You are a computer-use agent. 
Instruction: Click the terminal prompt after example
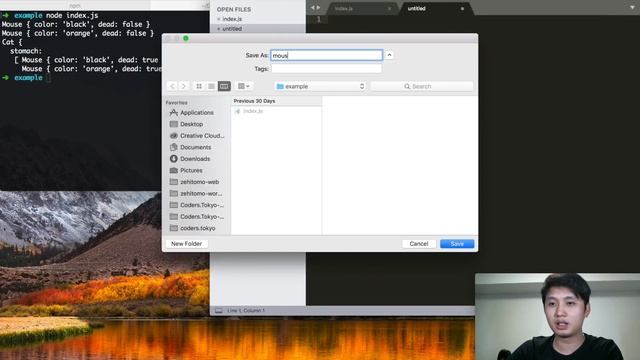tap(48, 78)
